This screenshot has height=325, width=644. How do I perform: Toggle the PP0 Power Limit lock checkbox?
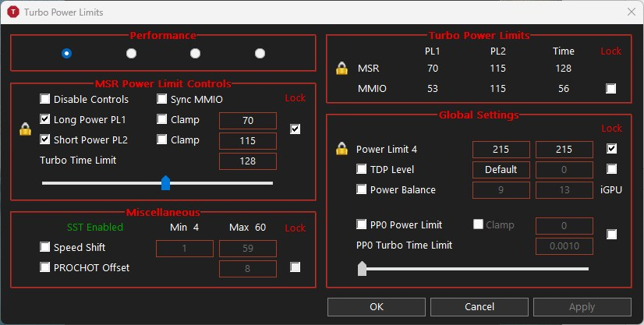tap(611, 235)
